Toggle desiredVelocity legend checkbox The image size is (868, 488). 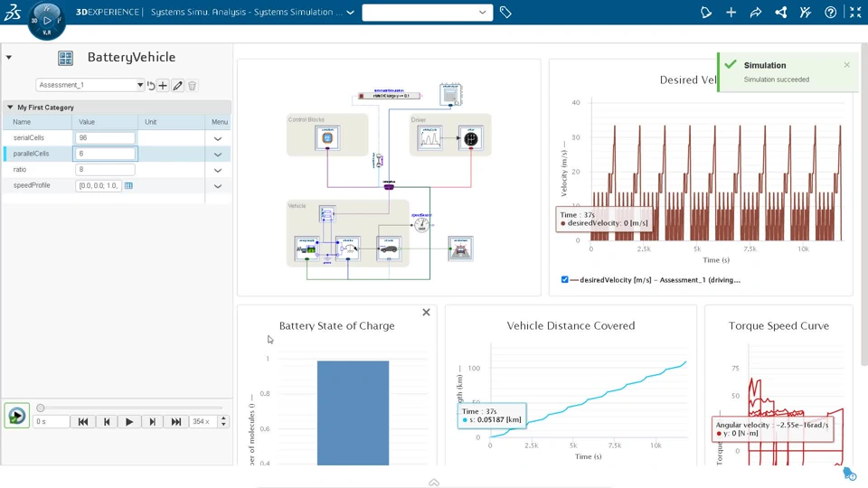[564, 280]
